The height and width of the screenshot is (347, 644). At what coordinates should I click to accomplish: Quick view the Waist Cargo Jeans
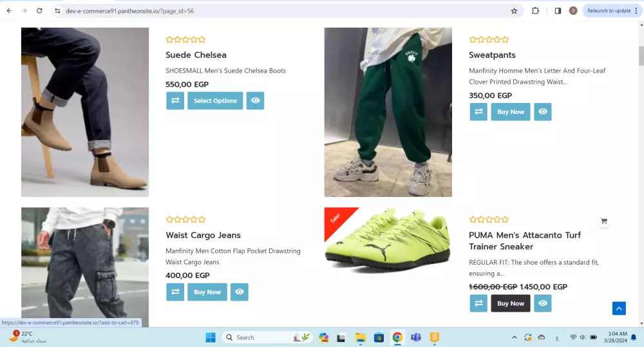(240, 292)
